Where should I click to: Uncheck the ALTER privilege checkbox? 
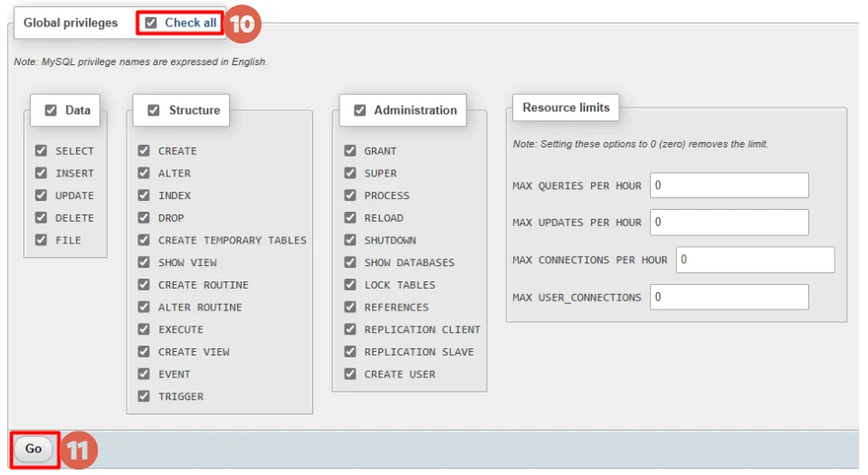click(x=144, y=173)
